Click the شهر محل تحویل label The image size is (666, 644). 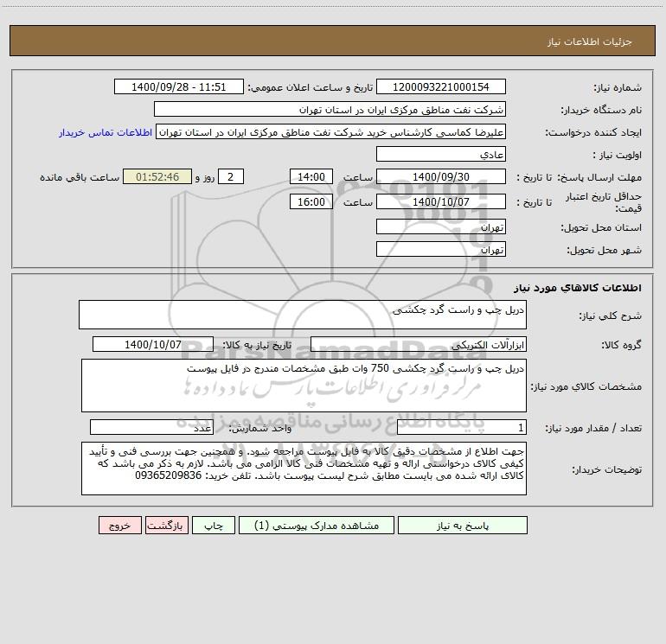point(605,250)
